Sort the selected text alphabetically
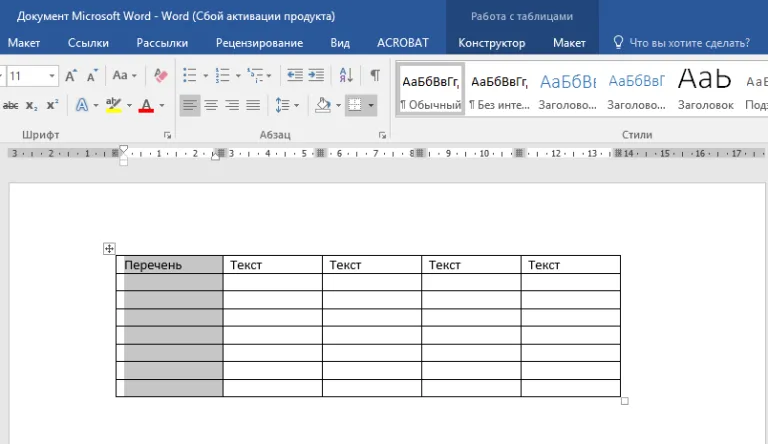Viewport: 768px width, 444px height. coord(346,75)
